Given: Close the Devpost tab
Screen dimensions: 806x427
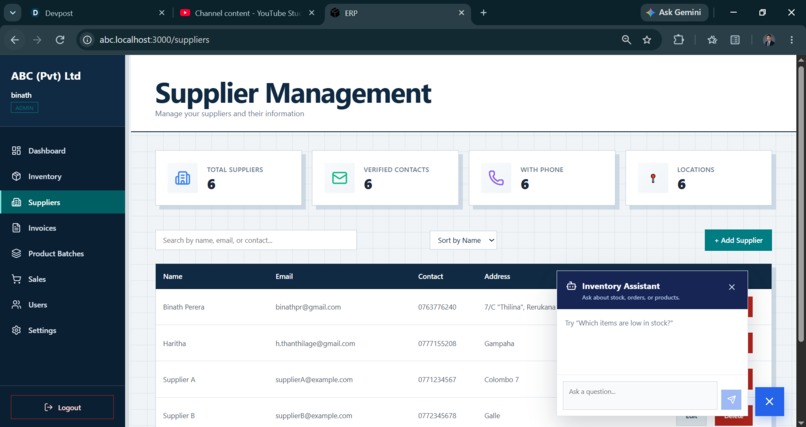Looking at the screenshot, I should pyautogui.click(x=161, y=13).
